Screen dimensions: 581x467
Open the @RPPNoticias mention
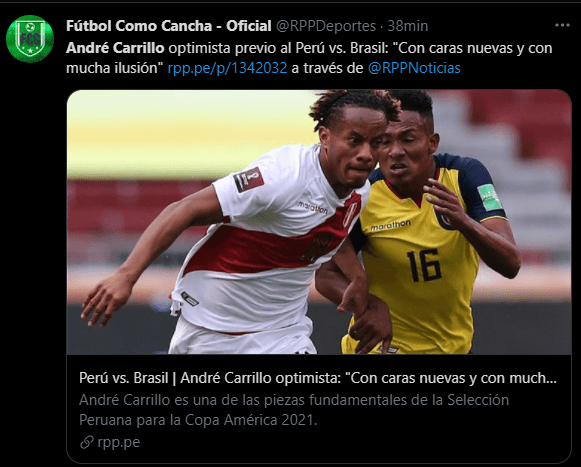[x=414, y=68]
